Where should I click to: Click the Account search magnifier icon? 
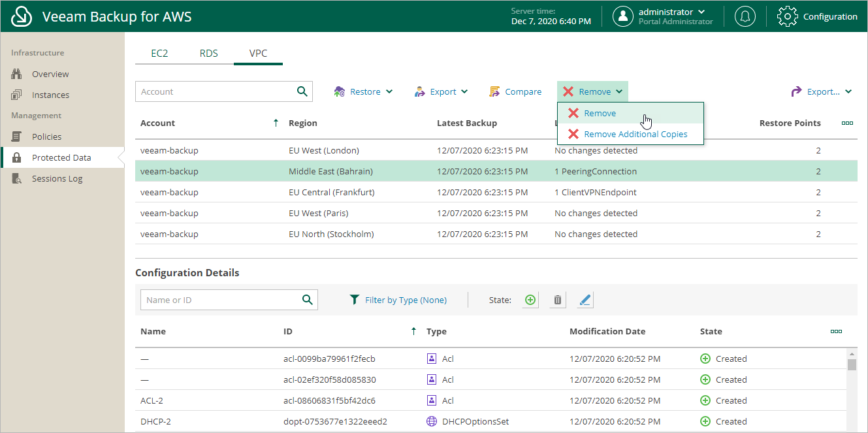(x=302, y=91)
